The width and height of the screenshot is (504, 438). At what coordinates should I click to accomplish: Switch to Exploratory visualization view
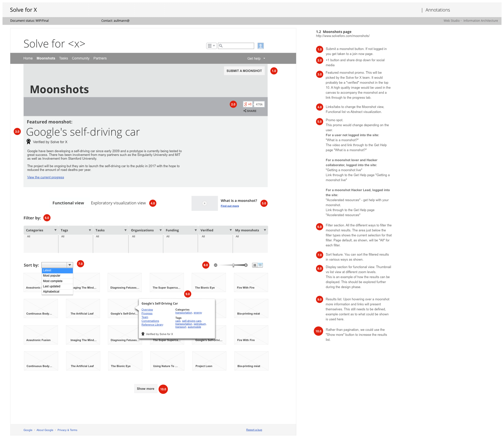118,203
